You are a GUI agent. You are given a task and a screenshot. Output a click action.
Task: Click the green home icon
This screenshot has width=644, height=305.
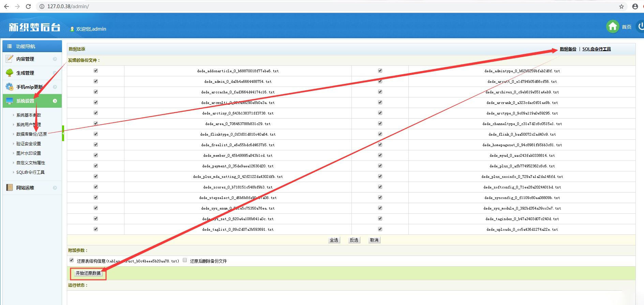tap(612, 27)
